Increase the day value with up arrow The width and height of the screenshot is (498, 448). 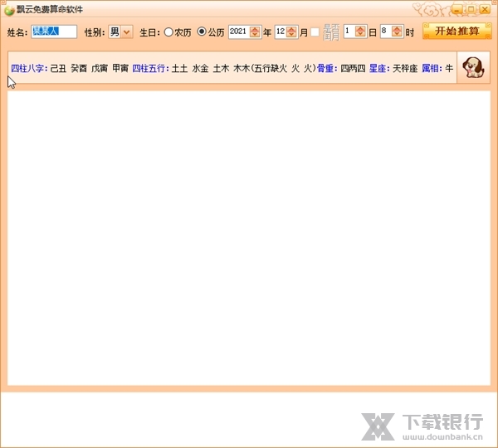coord(360,28)
